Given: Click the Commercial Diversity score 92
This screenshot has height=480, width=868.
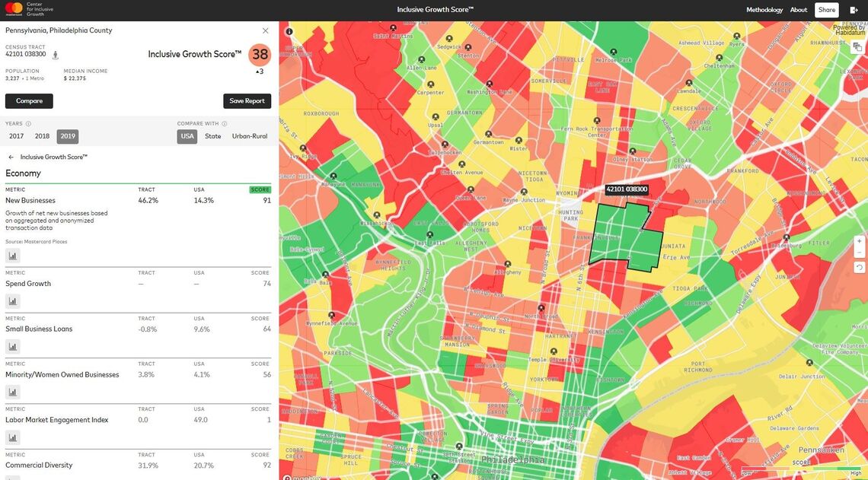Looking at the screenshot, I should tap(266, 466).
